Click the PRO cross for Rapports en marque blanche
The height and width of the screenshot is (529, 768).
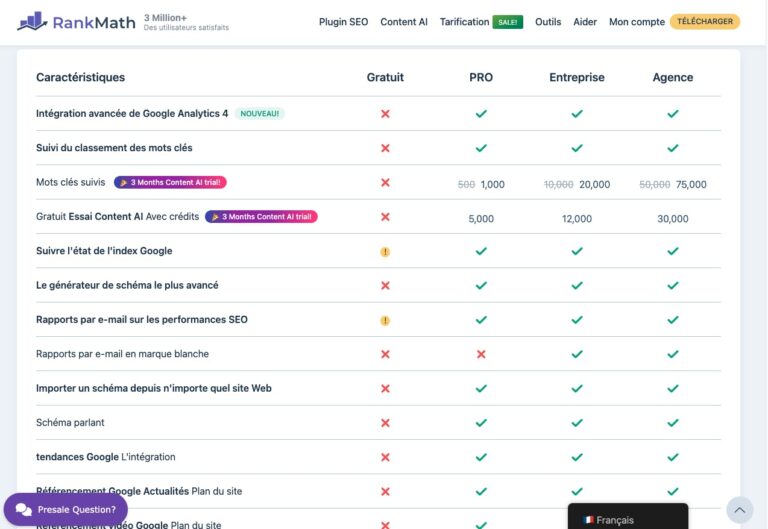481,354
